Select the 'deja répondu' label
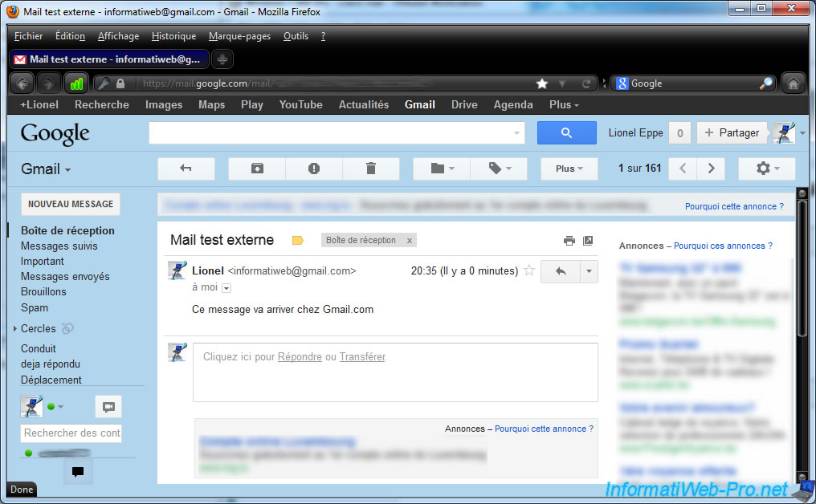Image resolution: width=816 pixels, height=504 pixels. coord(51,364)
